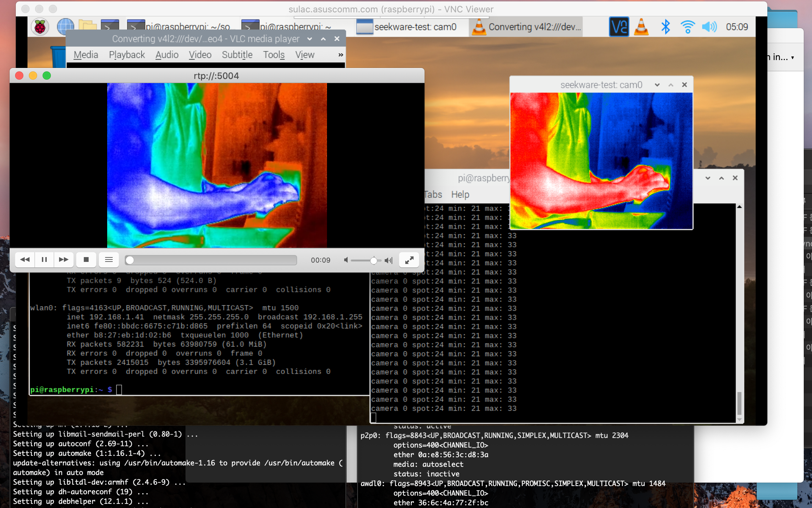
Task: Click the 'ether b8:27:eb:1d:02:b6' line
Action: coord(185,335)
